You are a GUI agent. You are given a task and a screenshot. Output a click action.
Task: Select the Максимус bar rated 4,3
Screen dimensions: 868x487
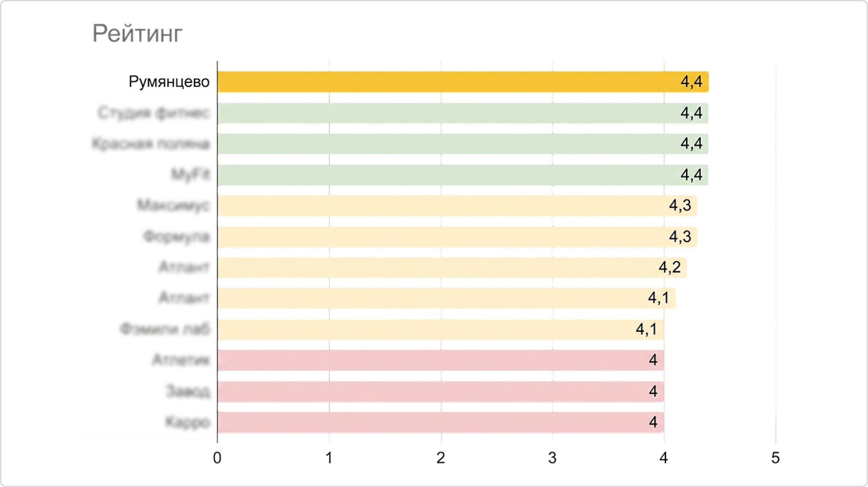457,206
